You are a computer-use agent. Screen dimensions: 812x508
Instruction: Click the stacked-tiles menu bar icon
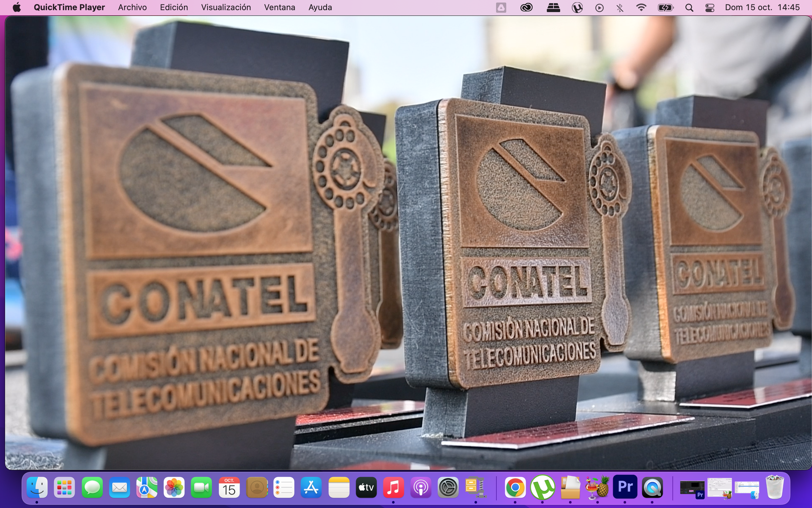point(553,7)
